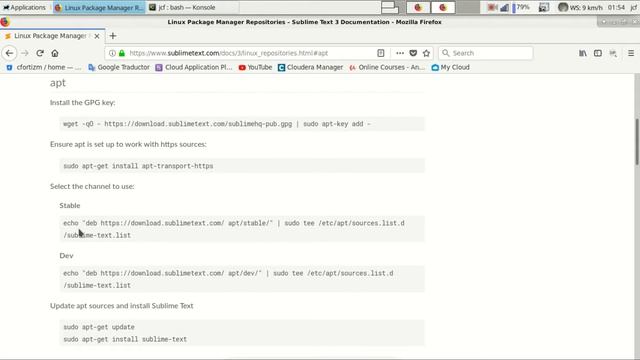Open the Firefox home page icon
640x360 pixels.
pyautogui.click(x=55, y=53)
